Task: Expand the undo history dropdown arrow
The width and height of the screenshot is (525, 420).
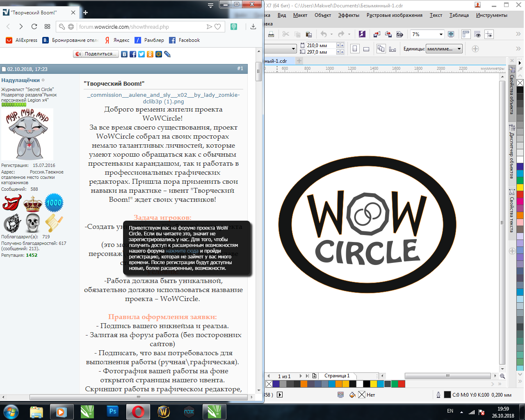Action: tap(332, 34)
